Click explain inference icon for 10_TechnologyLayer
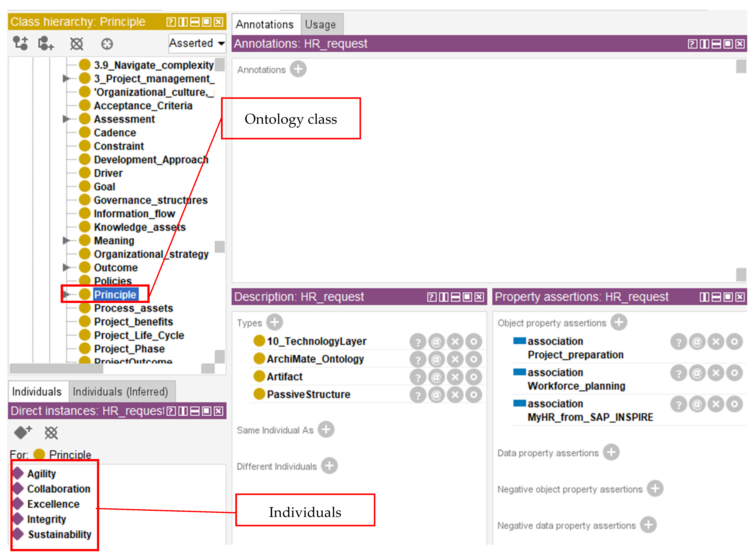756x556 pixels. tap(418, 342)
